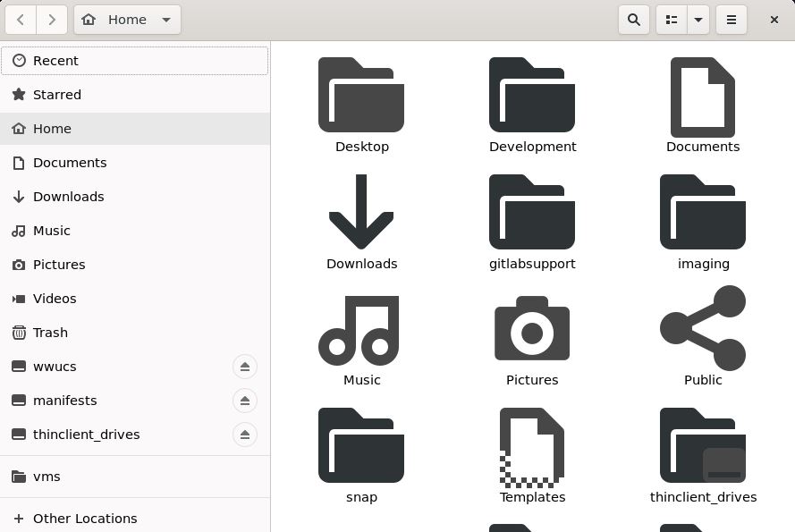Viewport: 795px width, 532px height.
Task: Select the Development folder icon
Action: (x=532, y=95)
